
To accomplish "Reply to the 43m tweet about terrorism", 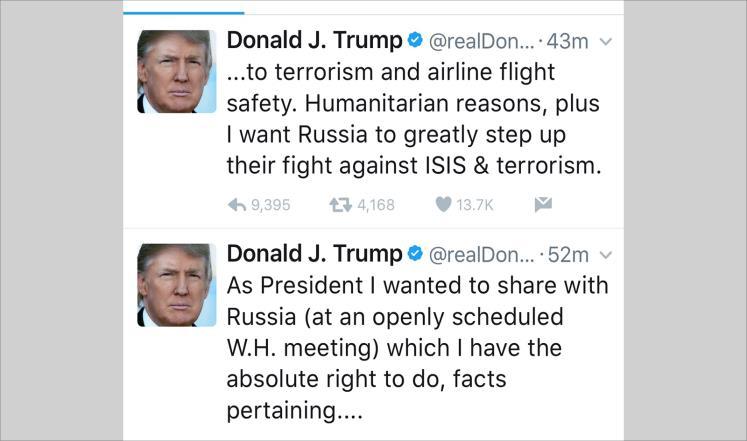I will (x=238, y=205).
